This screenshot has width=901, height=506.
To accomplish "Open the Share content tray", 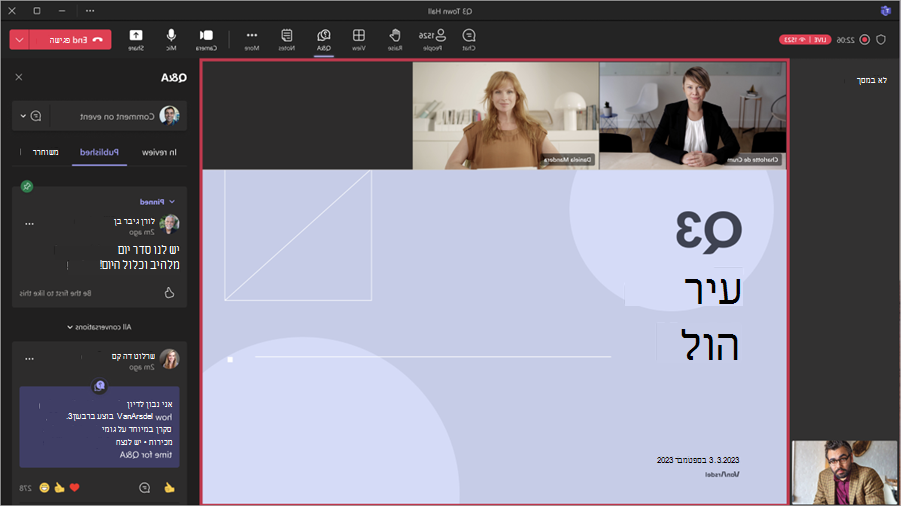I will (x=136, y=40).
